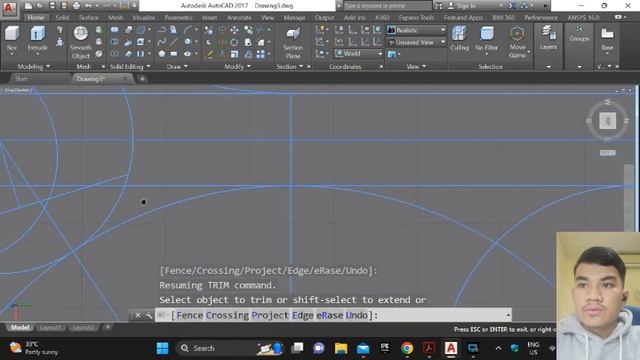Click the command line wrench customize icon

click(149, 315)
